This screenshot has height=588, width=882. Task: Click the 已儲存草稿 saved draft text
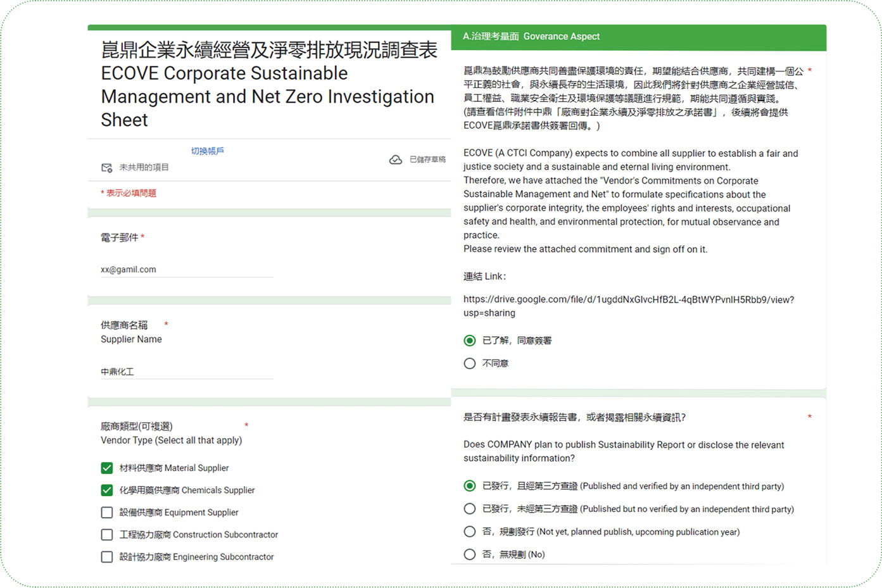pyautogui.click(x=427, y=160)
